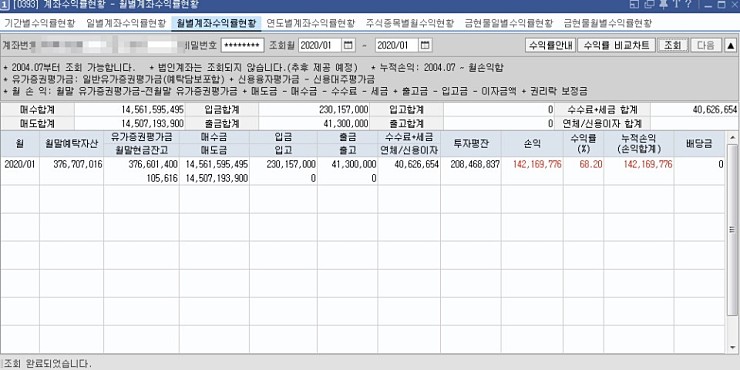The height and width of the screenshot is (370, 740).
Task: Click the 매도합계 value 14,507,193,900 in summary
Action: (129, 124)
